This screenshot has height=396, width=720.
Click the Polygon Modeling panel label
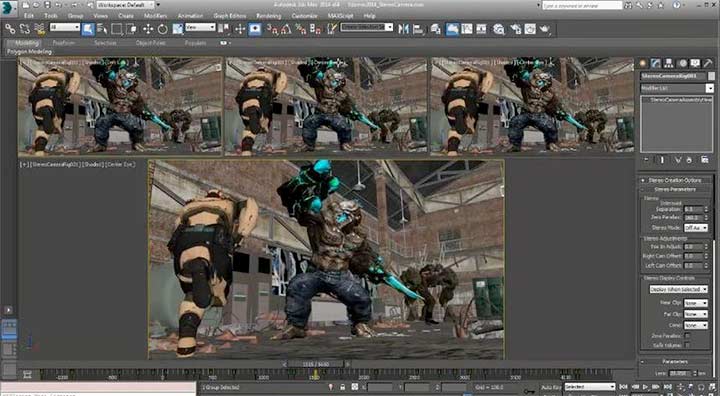pos(29,52)
